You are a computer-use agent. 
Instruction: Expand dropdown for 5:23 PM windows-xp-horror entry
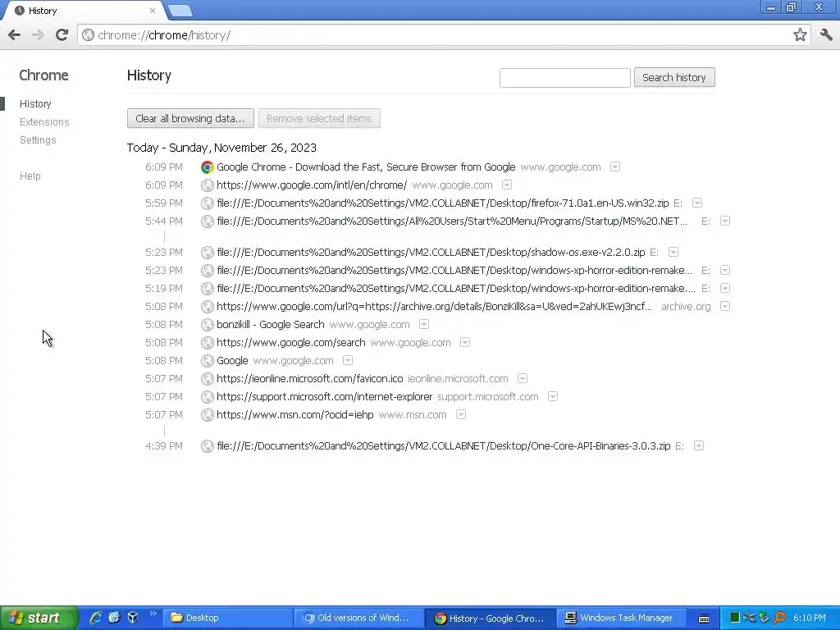pos(725,270)
